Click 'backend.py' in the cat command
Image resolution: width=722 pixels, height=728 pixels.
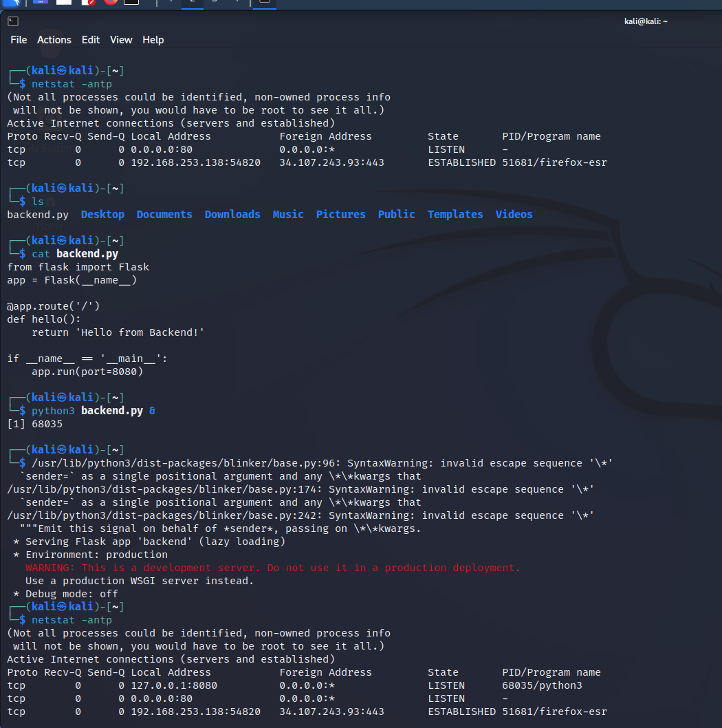(87, 254)
